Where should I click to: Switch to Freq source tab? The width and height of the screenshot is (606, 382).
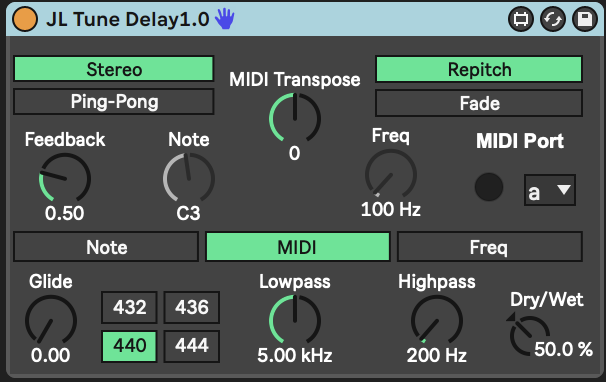489,247
